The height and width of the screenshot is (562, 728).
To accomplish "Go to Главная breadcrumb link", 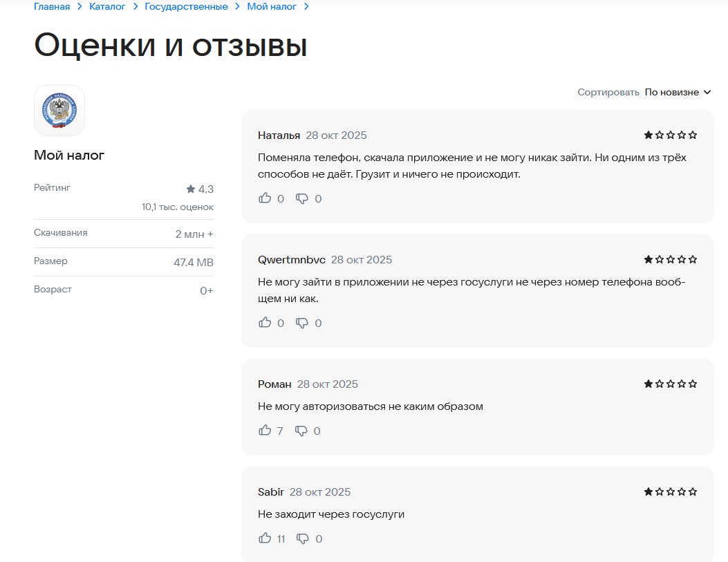I will [x=52, y=6].
